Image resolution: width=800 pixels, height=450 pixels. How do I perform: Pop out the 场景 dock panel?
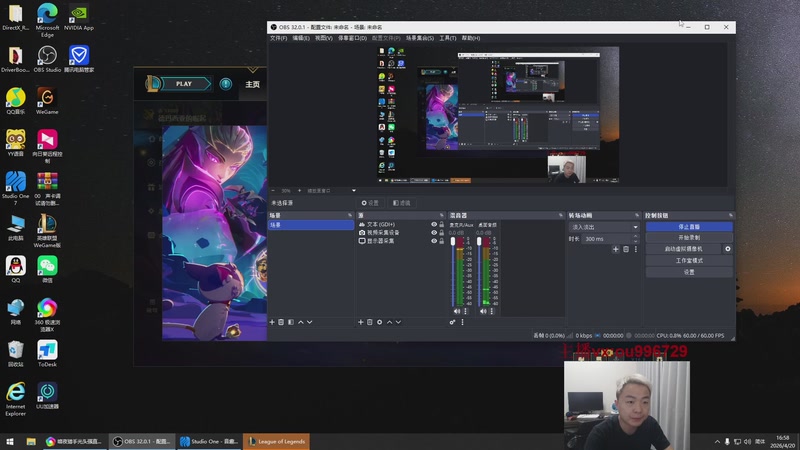[x=350, y=215]
